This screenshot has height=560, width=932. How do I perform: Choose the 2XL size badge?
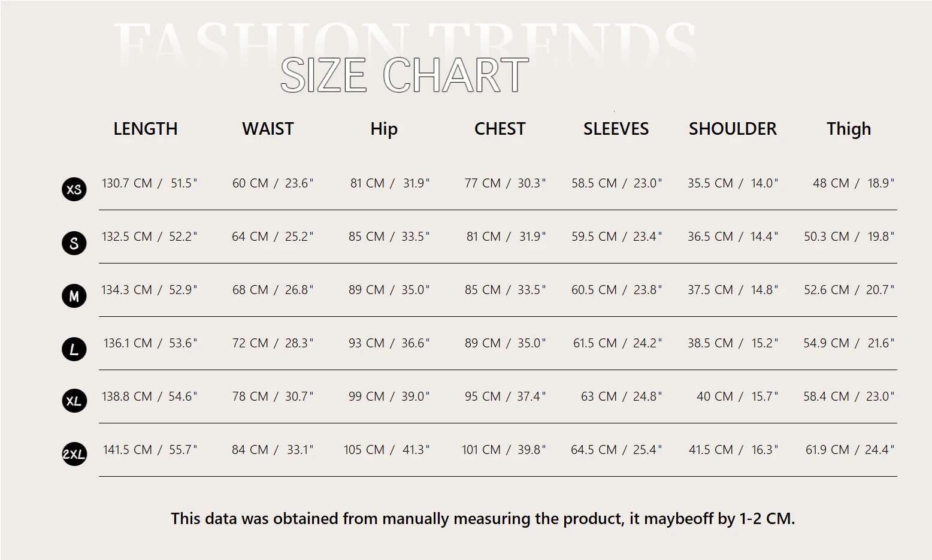tap(74, 454)
